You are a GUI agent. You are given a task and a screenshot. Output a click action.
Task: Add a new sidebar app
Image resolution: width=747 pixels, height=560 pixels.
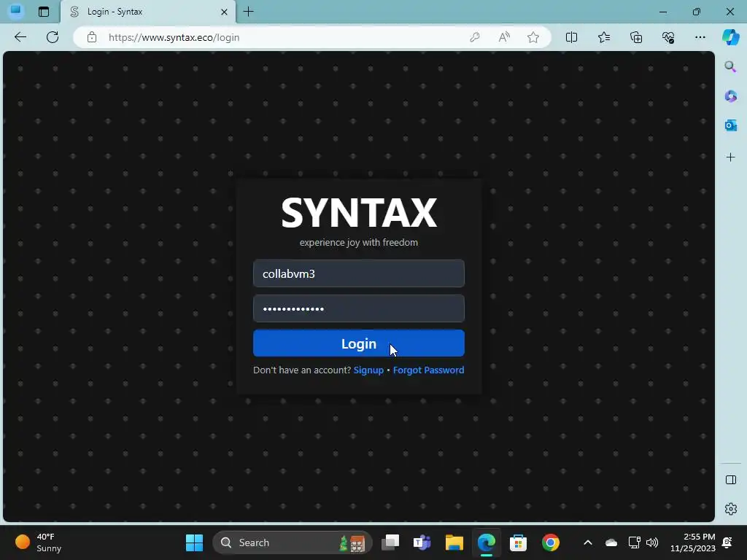coord(730,157)
